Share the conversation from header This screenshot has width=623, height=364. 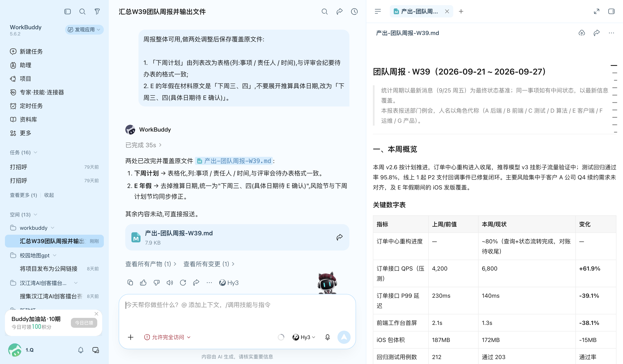[340, 12]
